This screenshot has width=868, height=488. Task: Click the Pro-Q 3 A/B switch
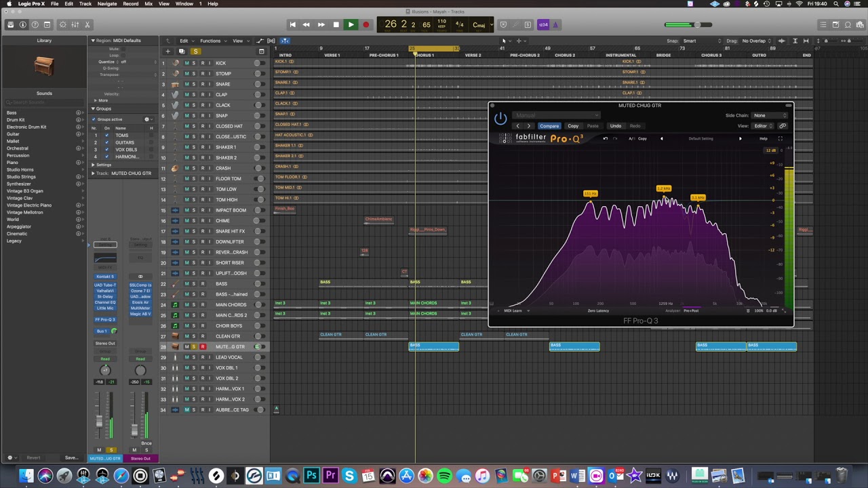point(631,138)
